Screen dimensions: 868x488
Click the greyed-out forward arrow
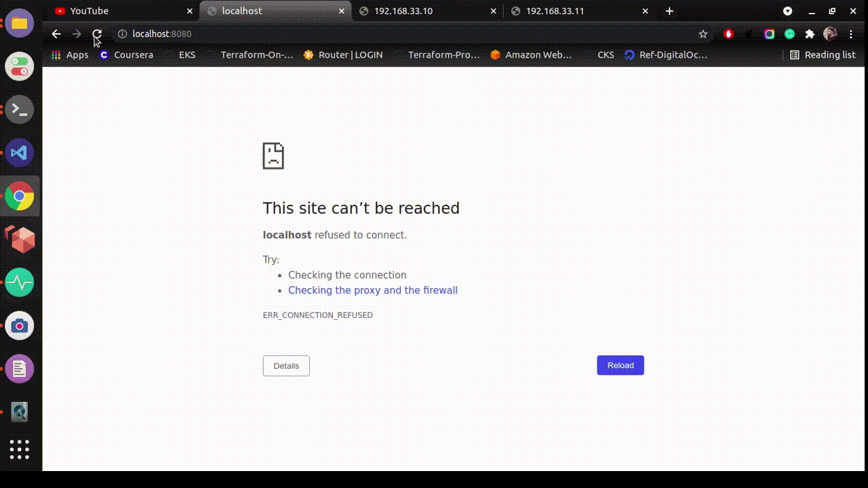tap(77, 34)
